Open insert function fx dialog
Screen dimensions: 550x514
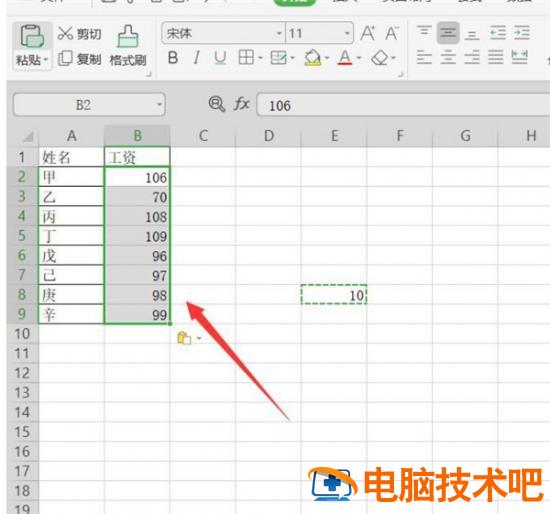tap(242, 104)
